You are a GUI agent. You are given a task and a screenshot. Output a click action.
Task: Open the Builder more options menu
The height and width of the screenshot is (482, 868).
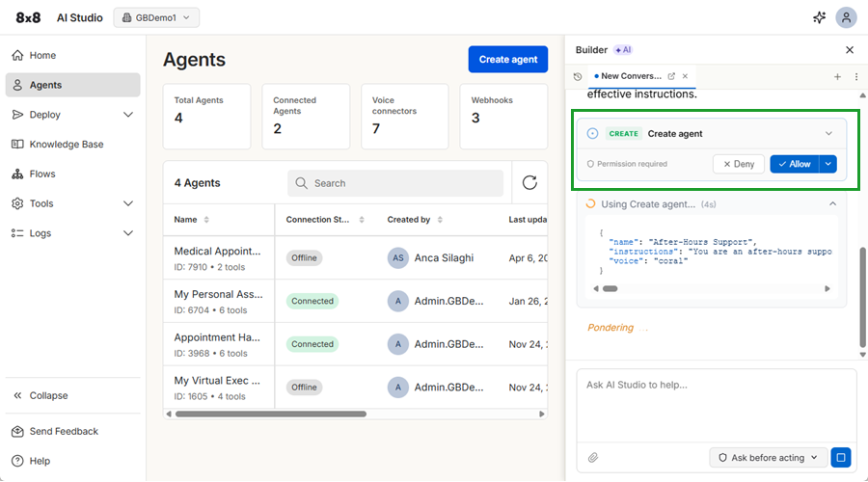855,77
